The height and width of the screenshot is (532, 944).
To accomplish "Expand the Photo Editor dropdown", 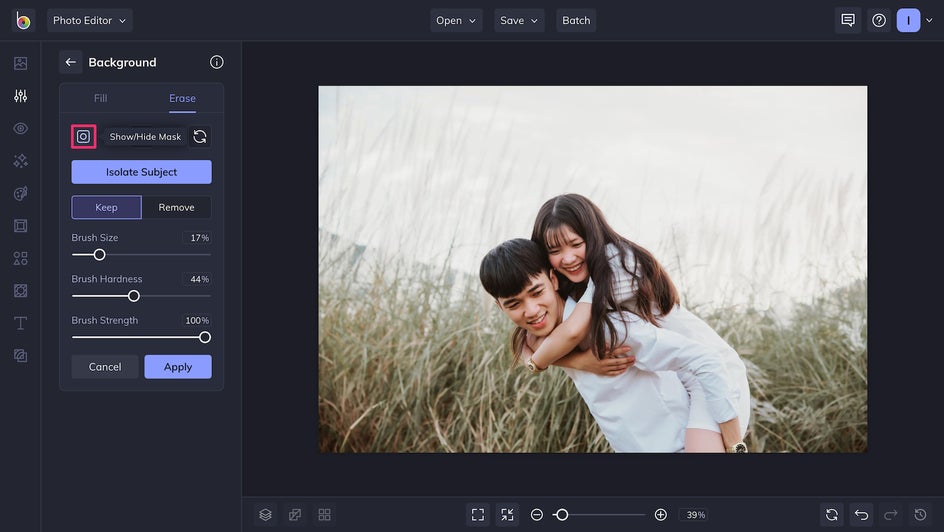I will coord(89,20).
